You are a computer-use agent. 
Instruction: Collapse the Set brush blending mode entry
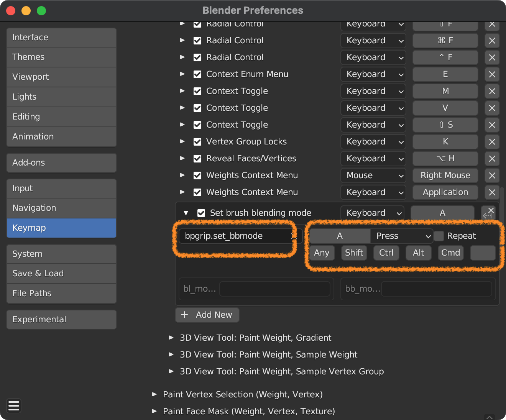(186, 213)
